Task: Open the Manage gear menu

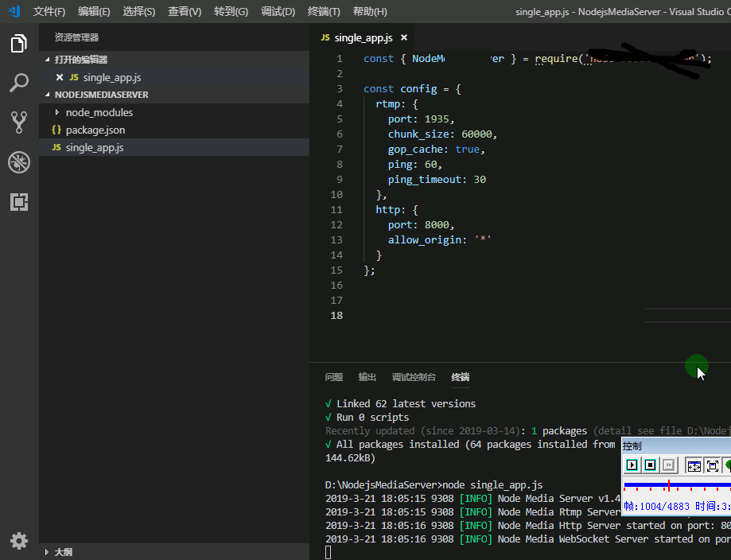Action: [18, 541]
